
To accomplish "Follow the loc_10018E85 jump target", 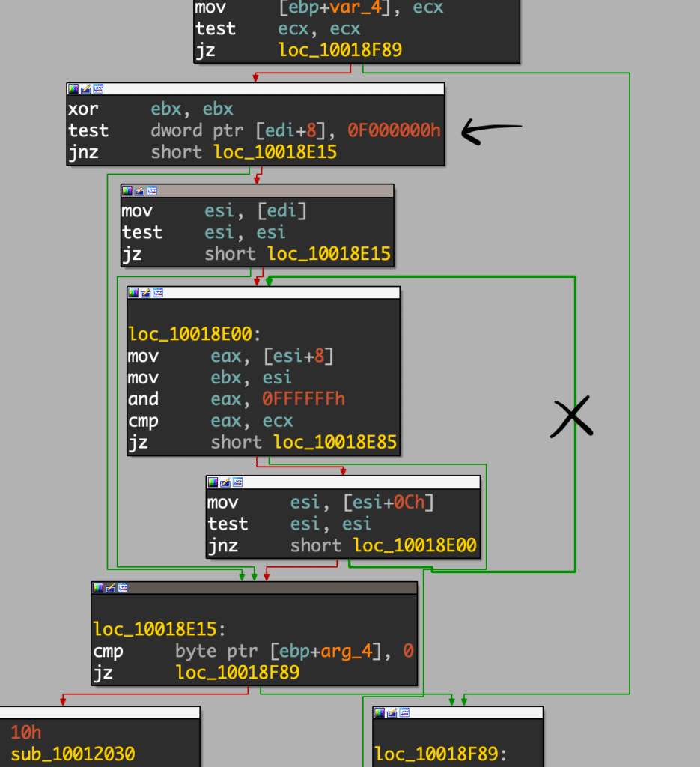I will pos(335,442).
